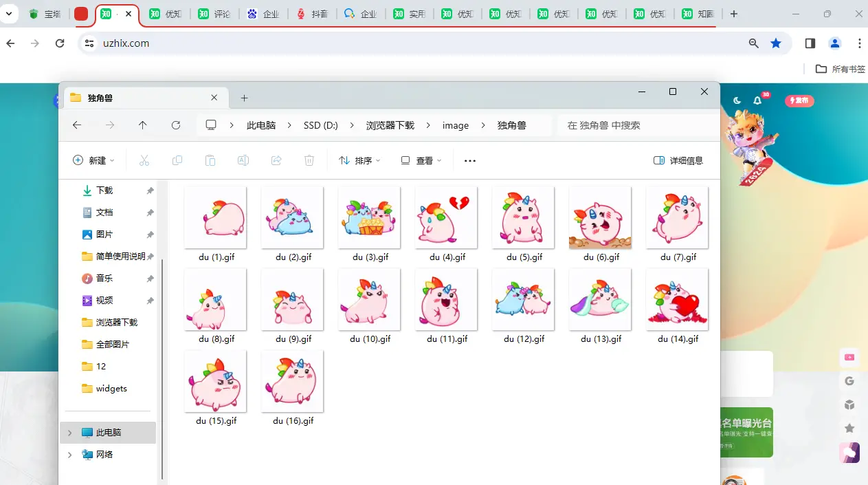Select the Rename icon in the toolbar

243,160
